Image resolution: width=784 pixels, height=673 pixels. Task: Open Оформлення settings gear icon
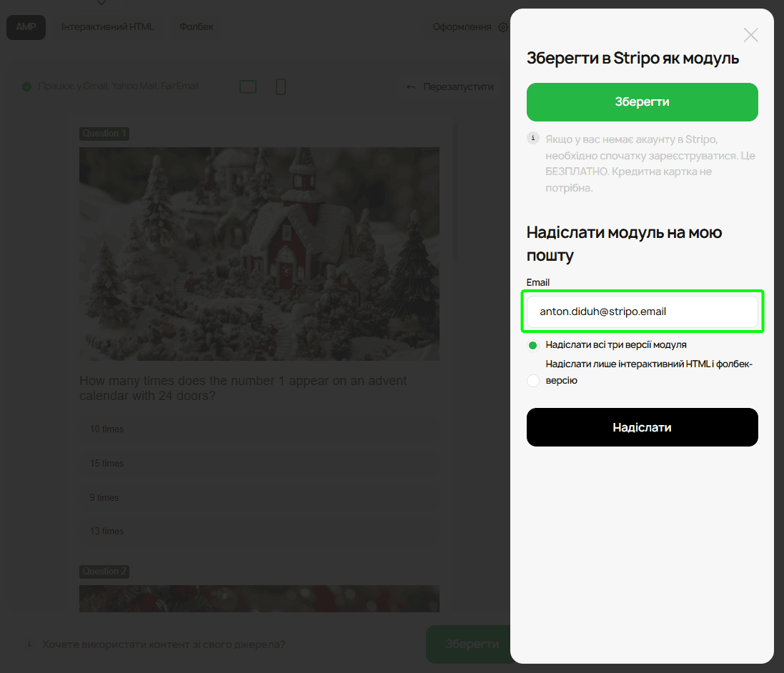(x=503, y=27)
